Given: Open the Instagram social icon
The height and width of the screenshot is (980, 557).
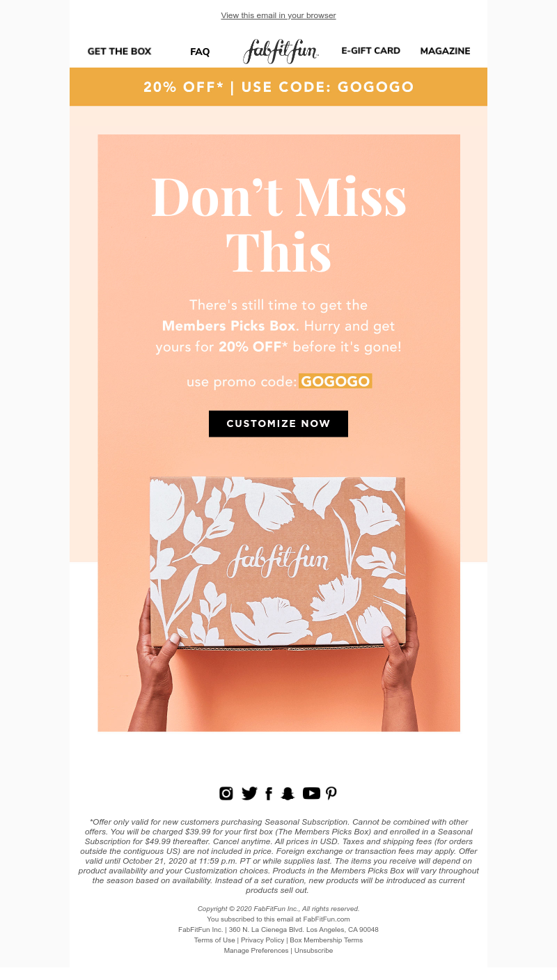Looking at the screenshot, I should 226,793.
